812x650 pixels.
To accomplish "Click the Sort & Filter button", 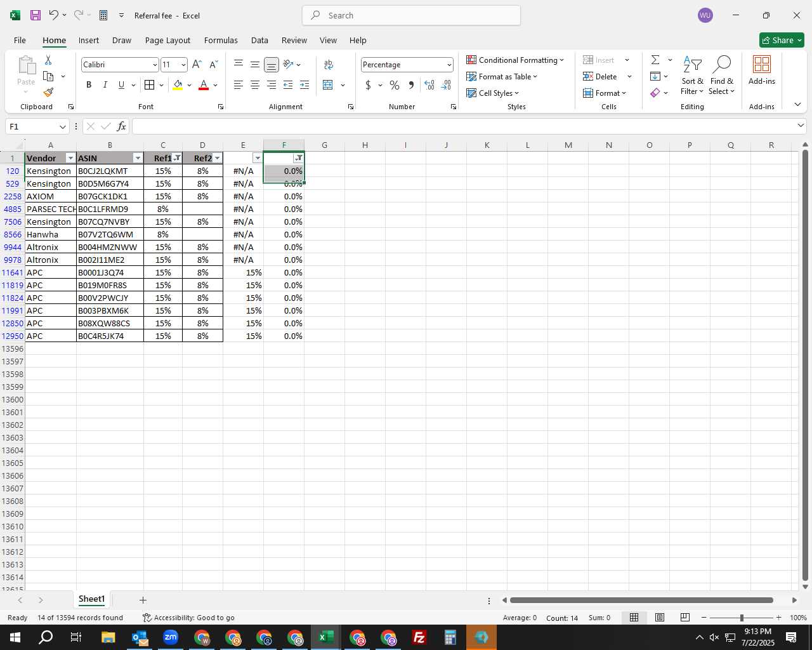I will tap(692, 75).
